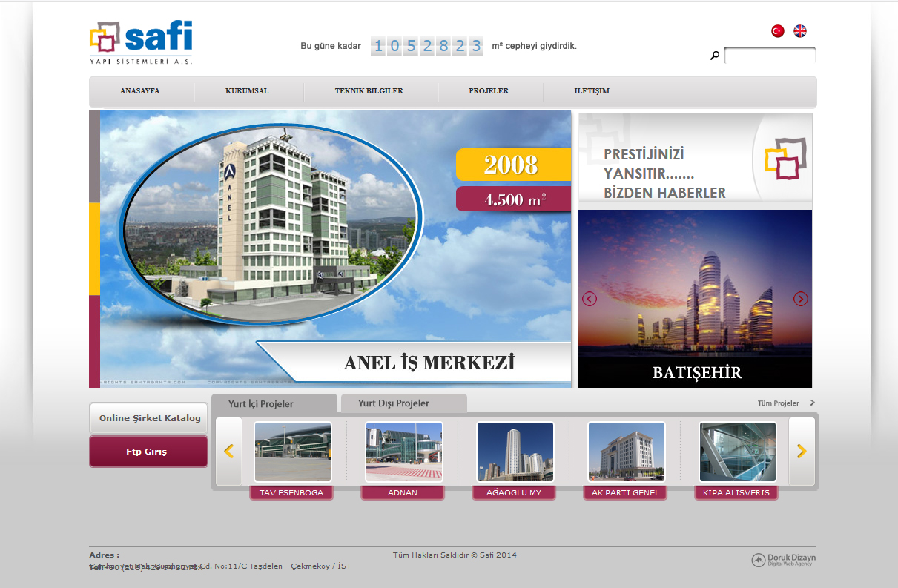Open the BATIŞEHİR news image
The height and width of the screenshot is (588, 898).
point(696,299)
